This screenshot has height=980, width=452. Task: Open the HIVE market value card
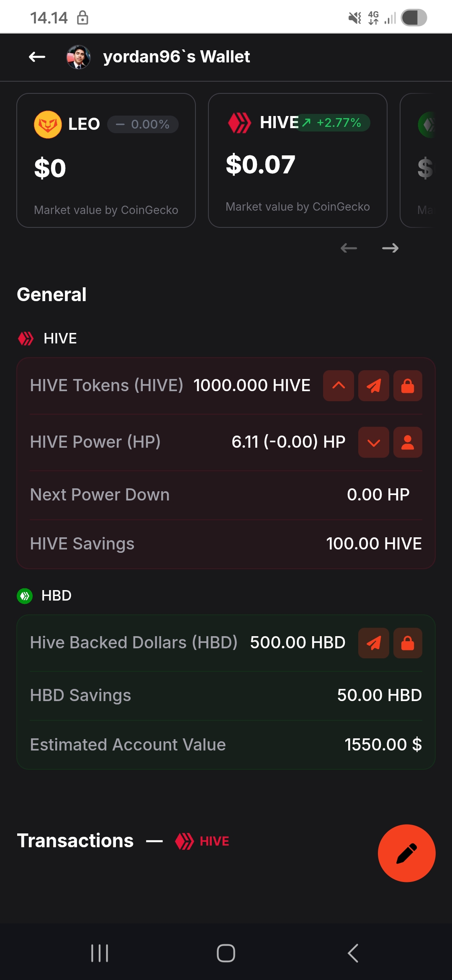(298, 160)
